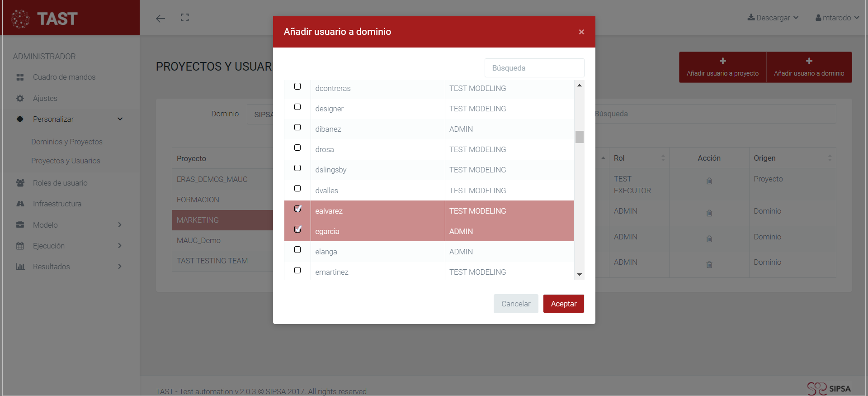The image size is (868, 396).
Task: Check the elanga user checkbox
Action: click(x=297, y=250)
